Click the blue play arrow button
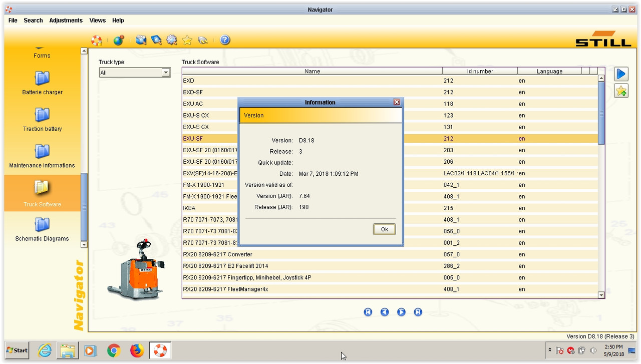The width and height of the screenshot is (641, 364). [621, 74]
